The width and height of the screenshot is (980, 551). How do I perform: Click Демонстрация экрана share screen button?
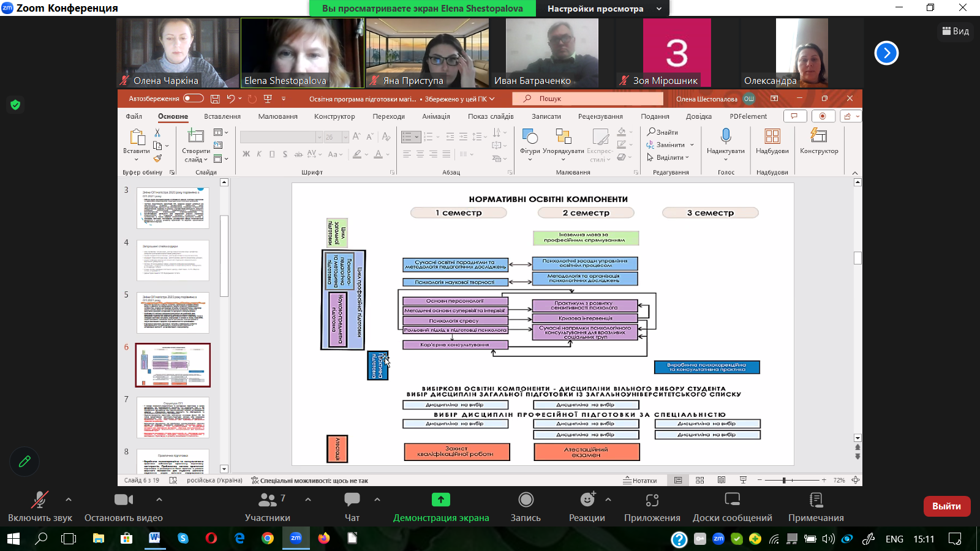coord(441,507)
